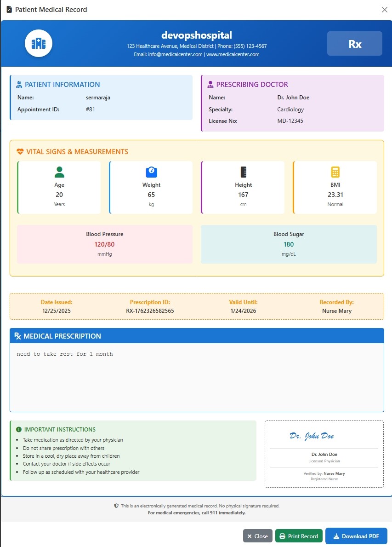The image size is (392, 547).
Task: Click the Blood Pressure 120/80 card
Action: coord(105,244)
